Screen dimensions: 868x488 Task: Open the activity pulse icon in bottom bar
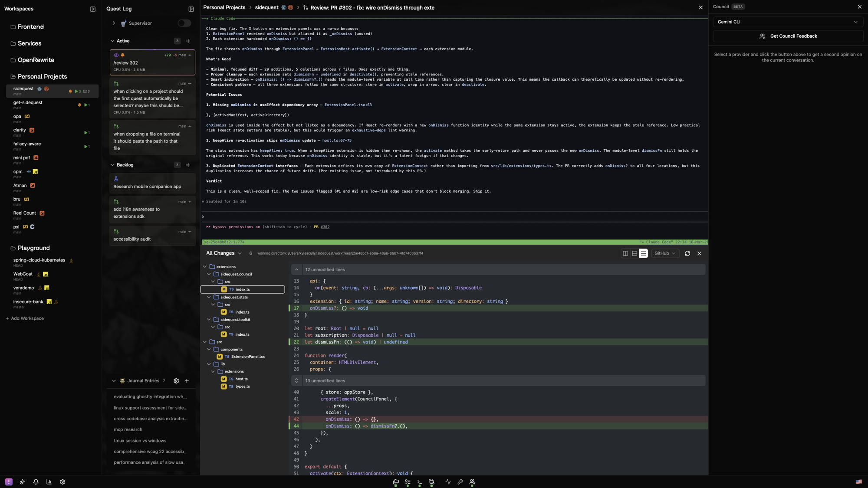[x=448, y=482]
